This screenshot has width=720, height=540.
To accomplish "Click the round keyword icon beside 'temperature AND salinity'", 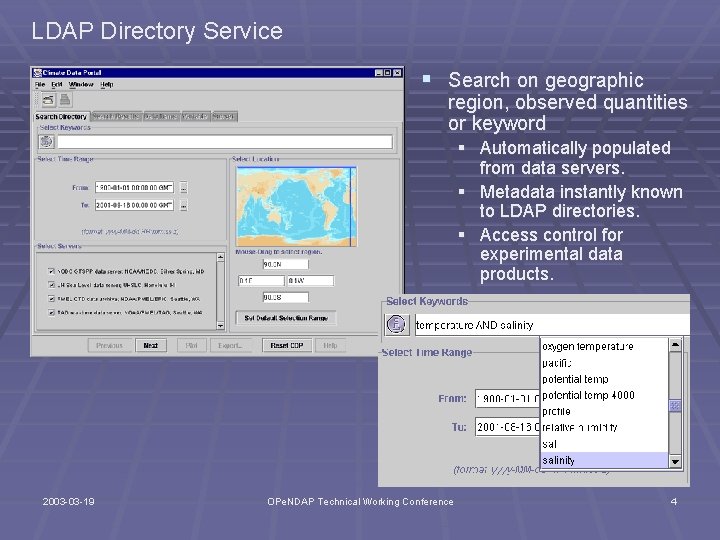I will (397, 324).
